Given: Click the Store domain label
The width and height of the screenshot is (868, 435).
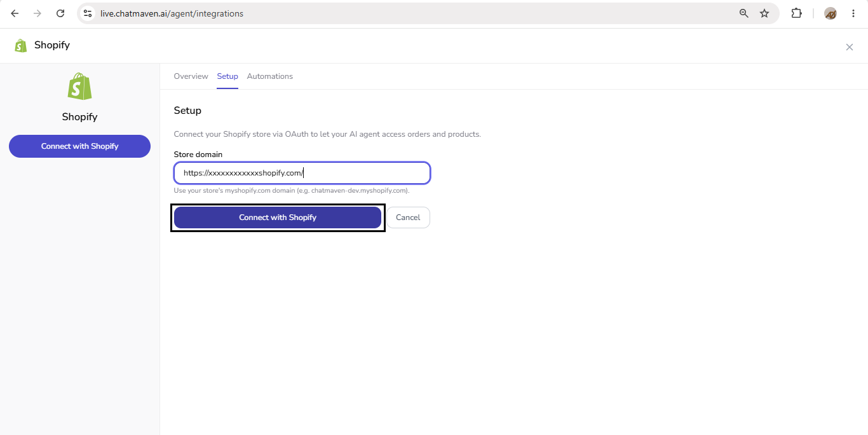Looking at the screenshot, I should pyautogui.click(x=198, y=155).
